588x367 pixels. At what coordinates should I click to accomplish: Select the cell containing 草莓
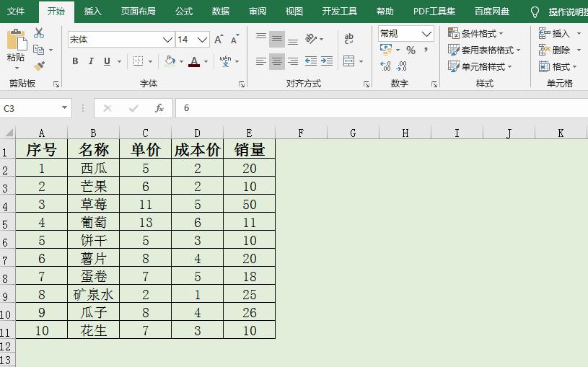point(93,204)
